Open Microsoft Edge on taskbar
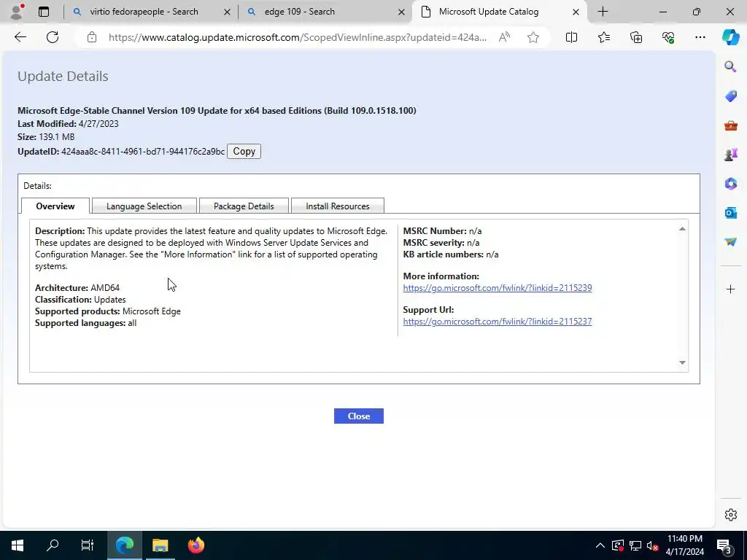747x560 pixels. [x=125, y=545]
